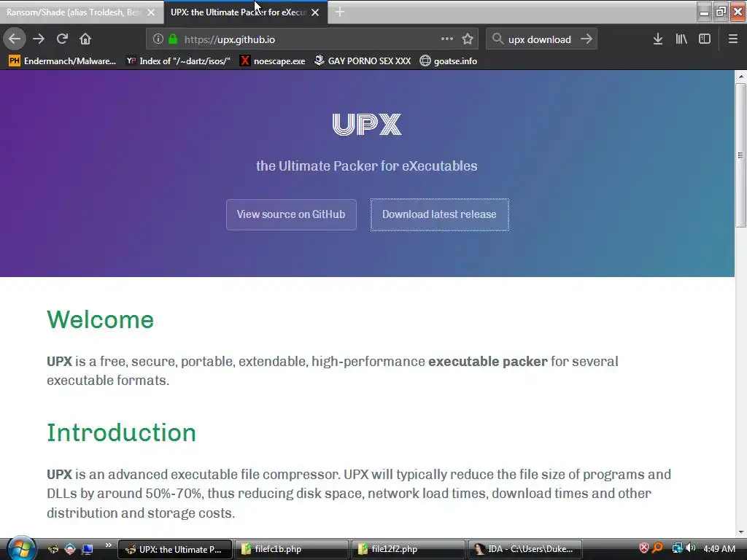The image size is (747, 560).
Task: Click Download latest release button
Action: [x=439, y=215]
